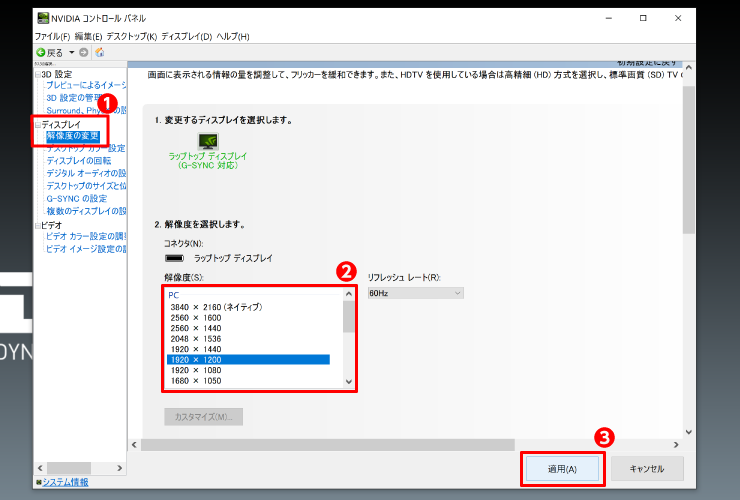740x500 pixels.
Task: Click the NVIDIA logo in title bar
Action: pos(43,18)
